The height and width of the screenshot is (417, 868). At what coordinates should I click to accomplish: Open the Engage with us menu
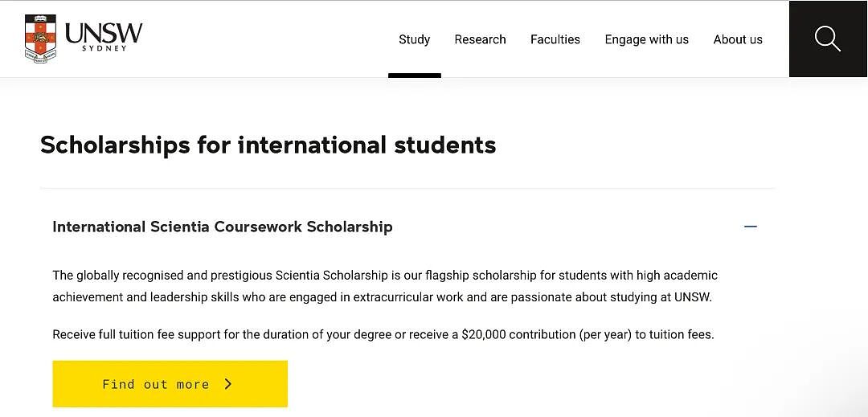(x=646, y=39)
